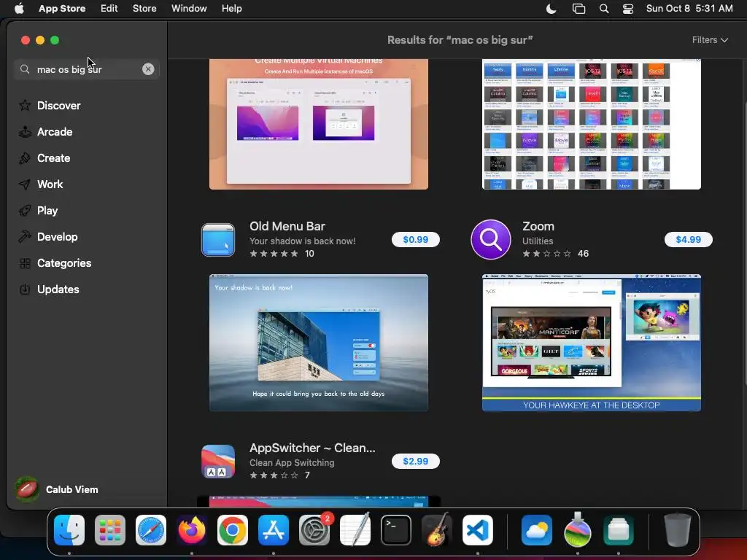Click the Work paper plane icon
The width and height of the screenshot is (747, 560).
click(x=25, y=184)
